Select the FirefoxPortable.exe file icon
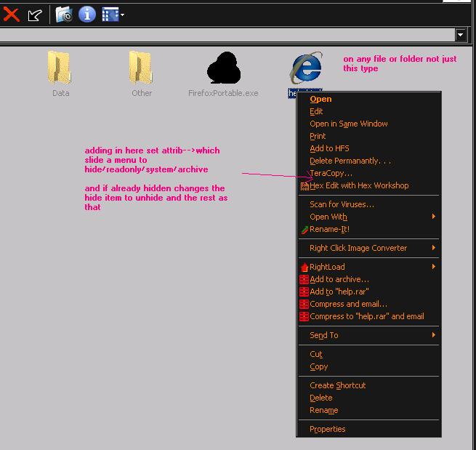 223,68
